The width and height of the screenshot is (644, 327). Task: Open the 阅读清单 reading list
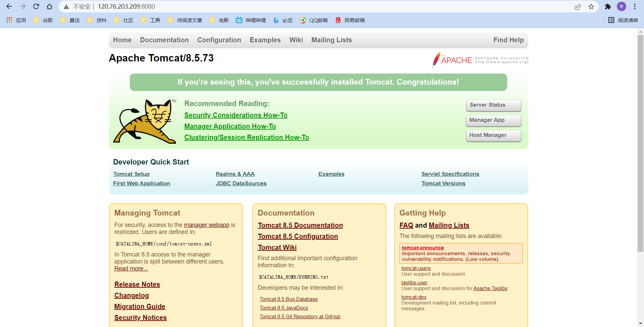pyautogui.click(x=623, y=20)
